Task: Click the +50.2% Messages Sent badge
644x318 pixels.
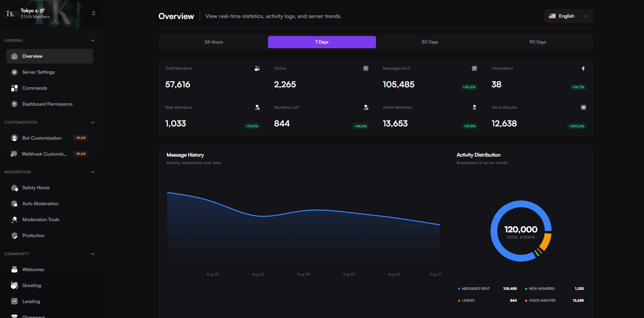Action: tap(469, 87)
